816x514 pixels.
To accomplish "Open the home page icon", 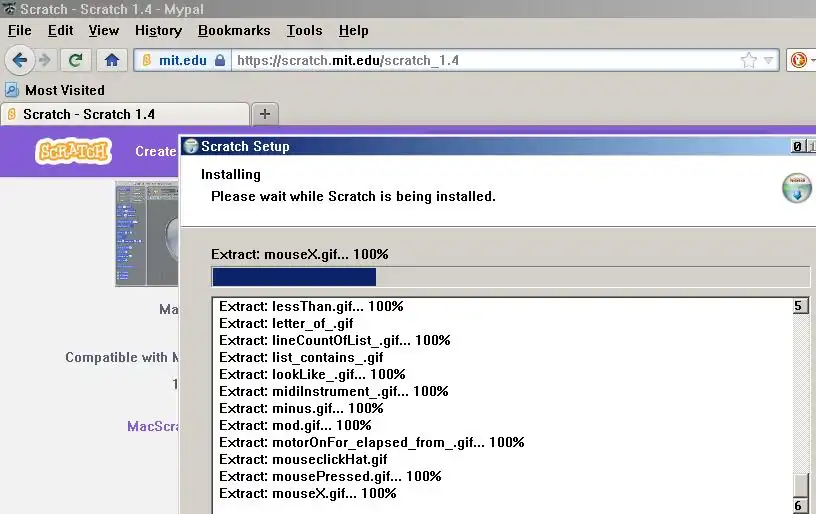I will (111, 60).
